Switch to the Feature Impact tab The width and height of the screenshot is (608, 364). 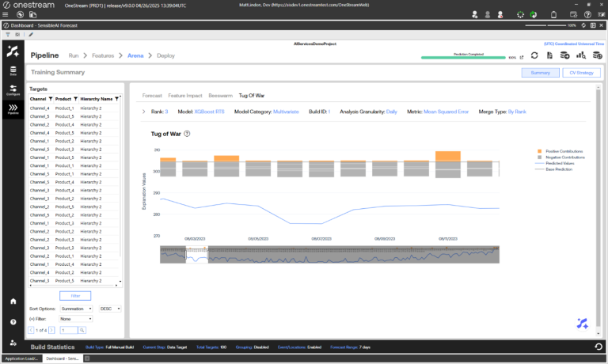click(x=184, y=95)
